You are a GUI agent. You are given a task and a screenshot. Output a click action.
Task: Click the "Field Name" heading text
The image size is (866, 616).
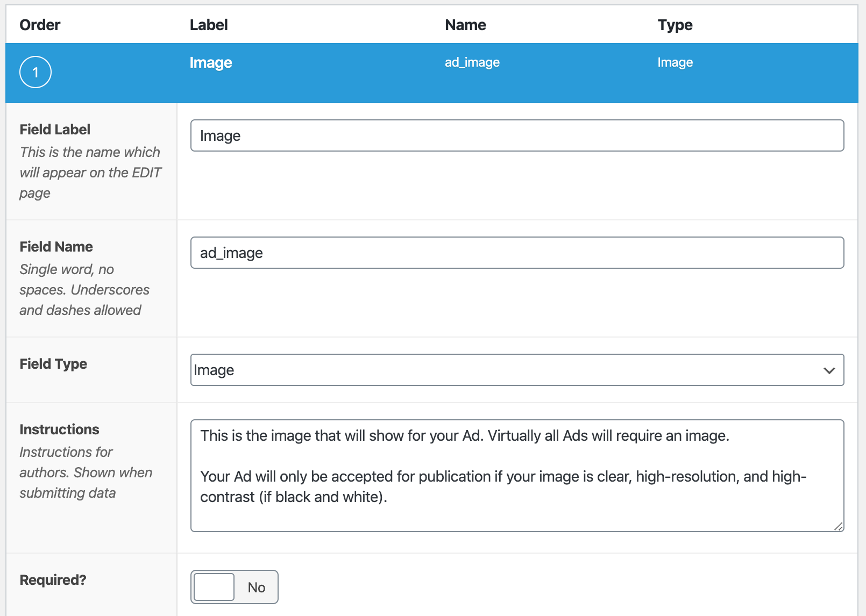(55, 246)
